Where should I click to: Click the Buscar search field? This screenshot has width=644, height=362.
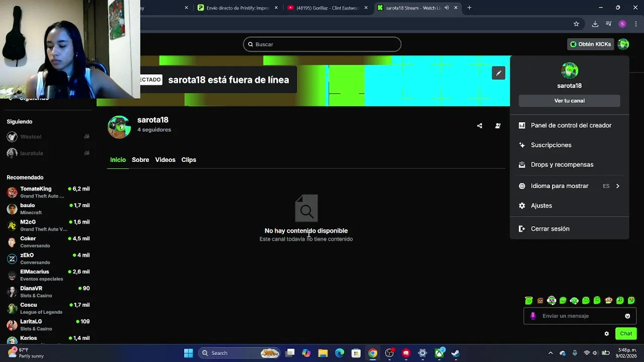[322, 44]
